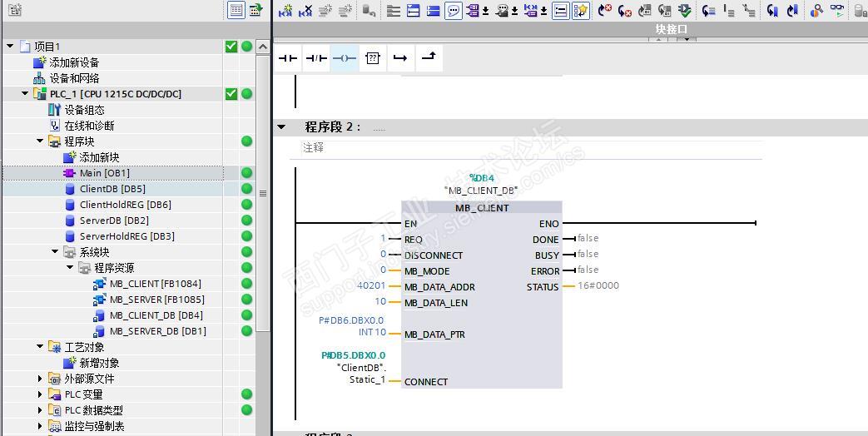Open the tag information dropdown arrow
868x436 pixels.
[514, 11]
